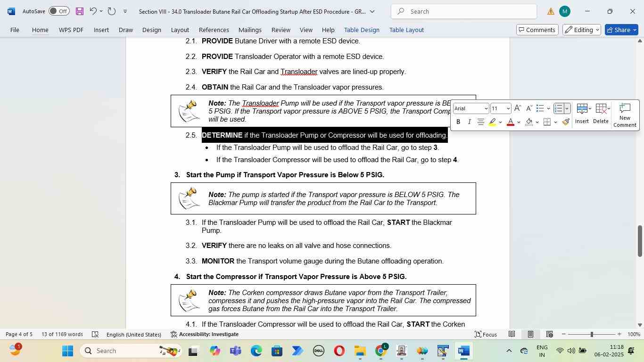Open the warning alert icon

click(x=551, y=11)
